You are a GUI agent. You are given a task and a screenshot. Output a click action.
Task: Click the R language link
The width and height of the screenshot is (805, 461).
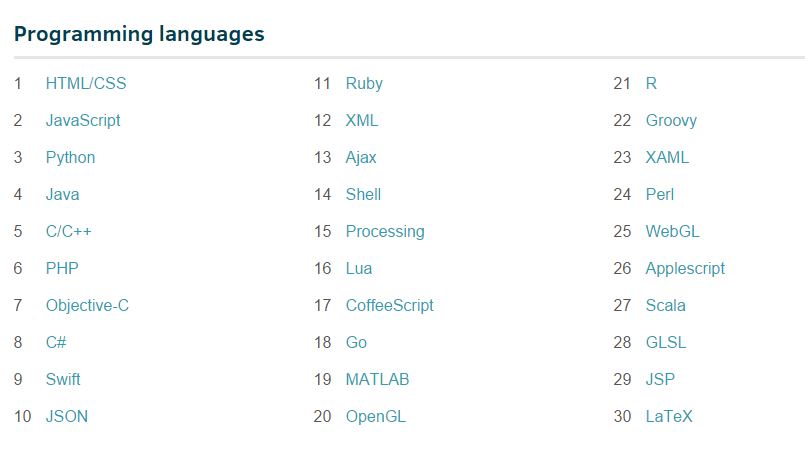[x=651, y=84]
